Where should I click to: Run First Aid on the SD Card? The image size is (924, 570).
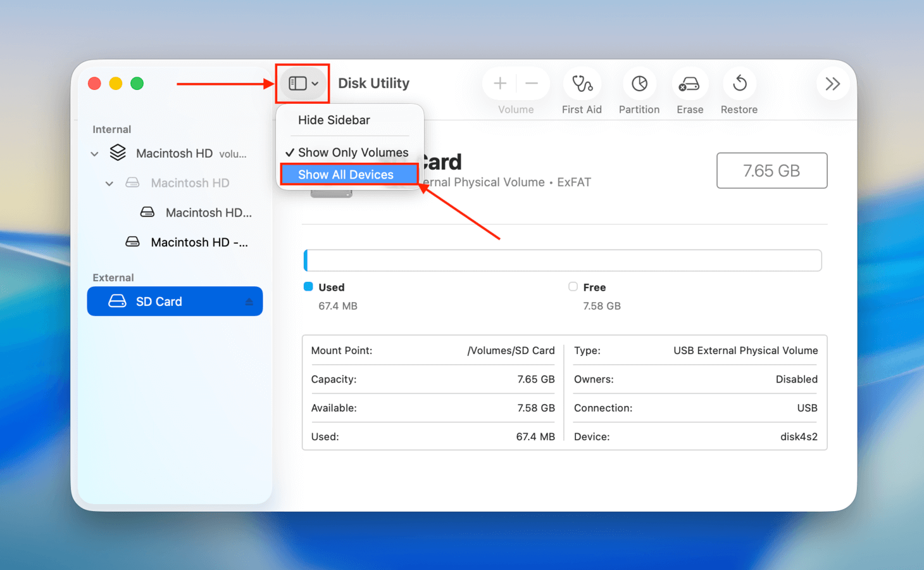coord(582,83)
